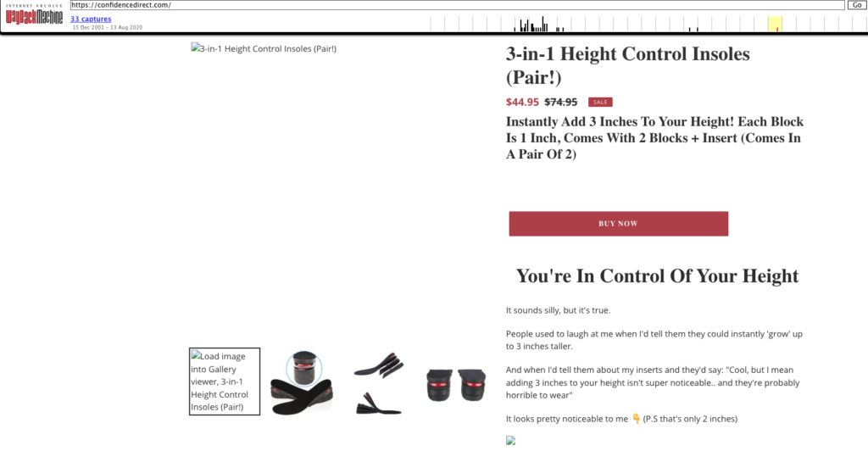Click the $44.95 sale price
The width and height of the screenshot is (868, 451).
pyautogui.click(x=522, y=102)
